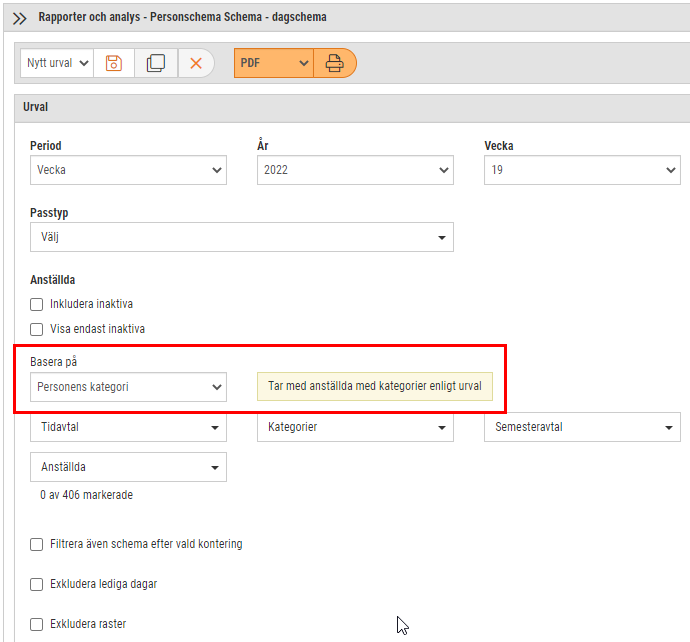Open Basera på Personens kategori dropdown
690x642 pixels.
click(128, 387)
